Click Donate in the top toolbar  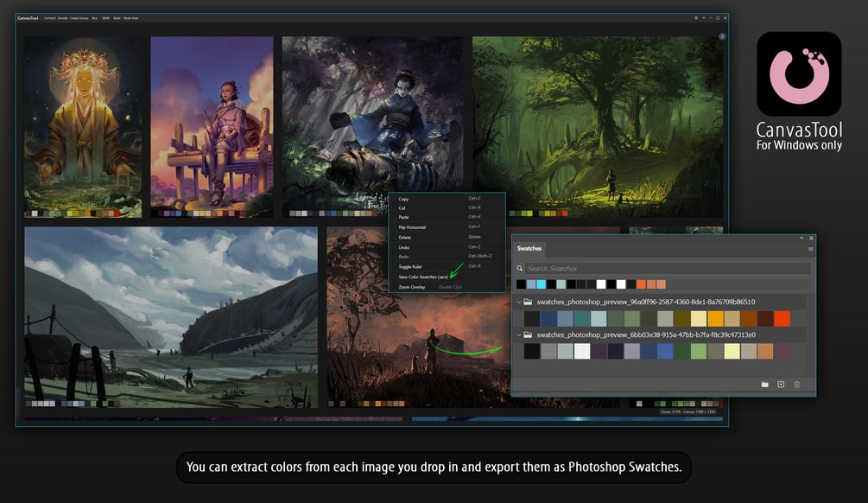click(63, 18)
